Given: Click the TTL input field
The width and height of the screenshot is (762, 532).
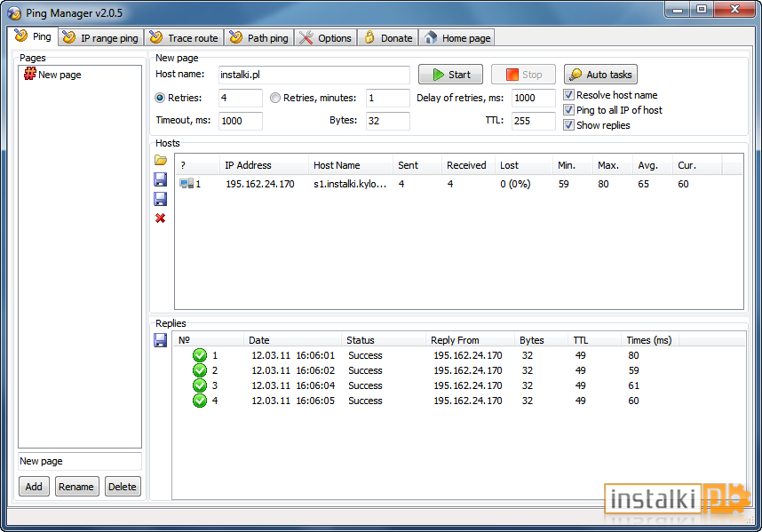Looking at the screenshot, I should tap(534, 121).
